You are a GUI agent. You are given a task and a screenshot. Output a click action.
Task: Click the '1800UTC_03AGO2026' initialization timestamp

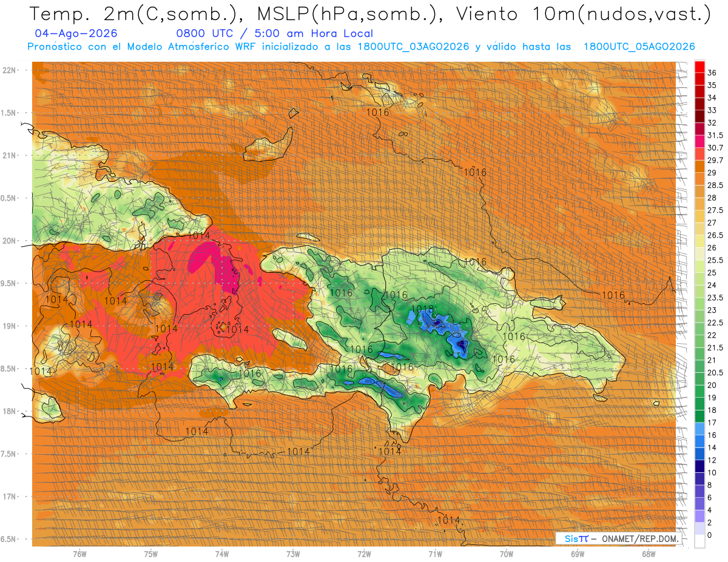(x=413, y=47)
